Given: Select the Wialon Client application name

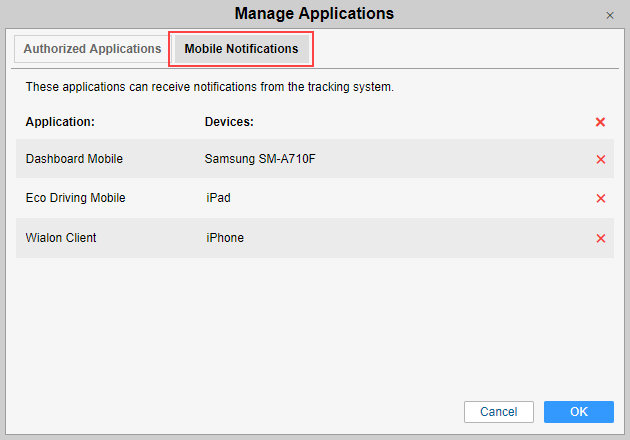Looking at the screenshot, I should point(61,237).
